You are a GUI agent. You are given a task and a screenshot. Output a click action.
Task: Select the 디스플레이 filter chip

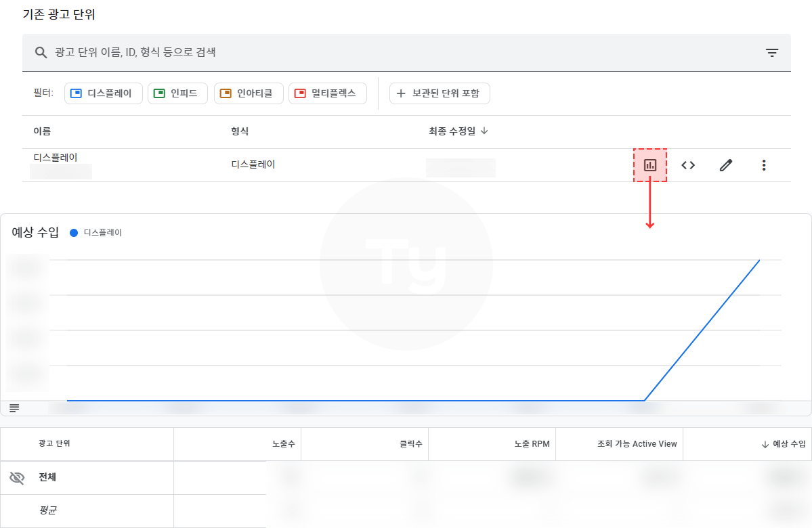coord(103,93)
